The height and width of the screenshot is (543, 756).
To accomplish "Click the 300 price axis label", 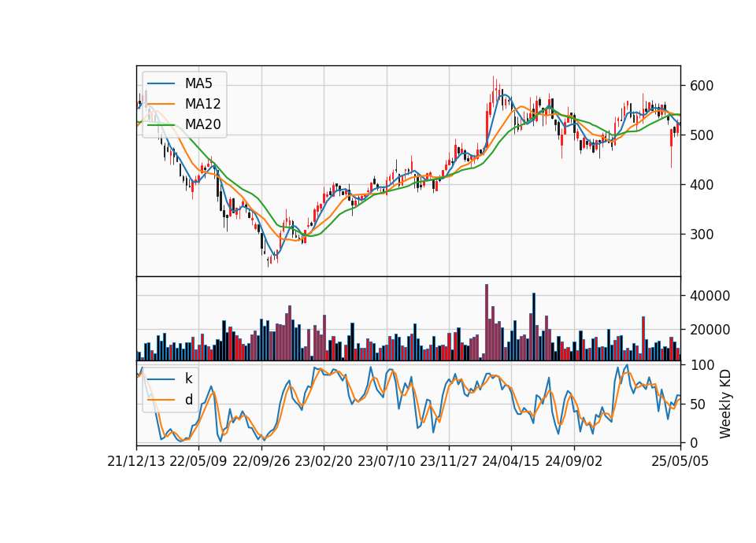I will click(702, 235).
